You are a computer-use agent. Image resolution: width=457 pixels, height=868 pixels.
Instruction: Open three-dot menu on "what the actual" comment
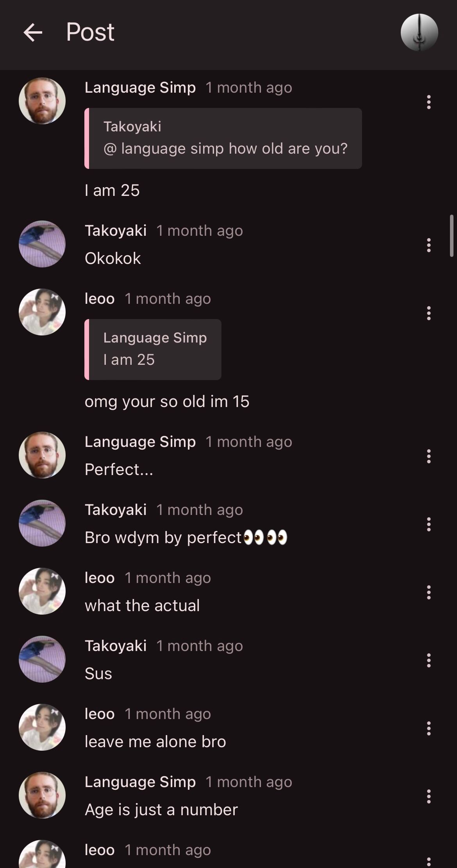click(428, 592)
